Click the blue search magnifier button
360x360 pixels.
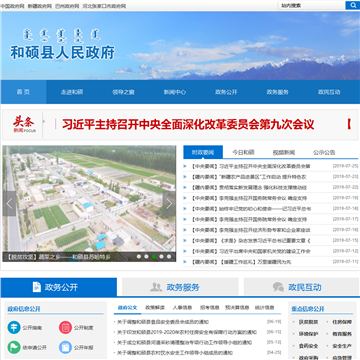click(x=352, y=5)
